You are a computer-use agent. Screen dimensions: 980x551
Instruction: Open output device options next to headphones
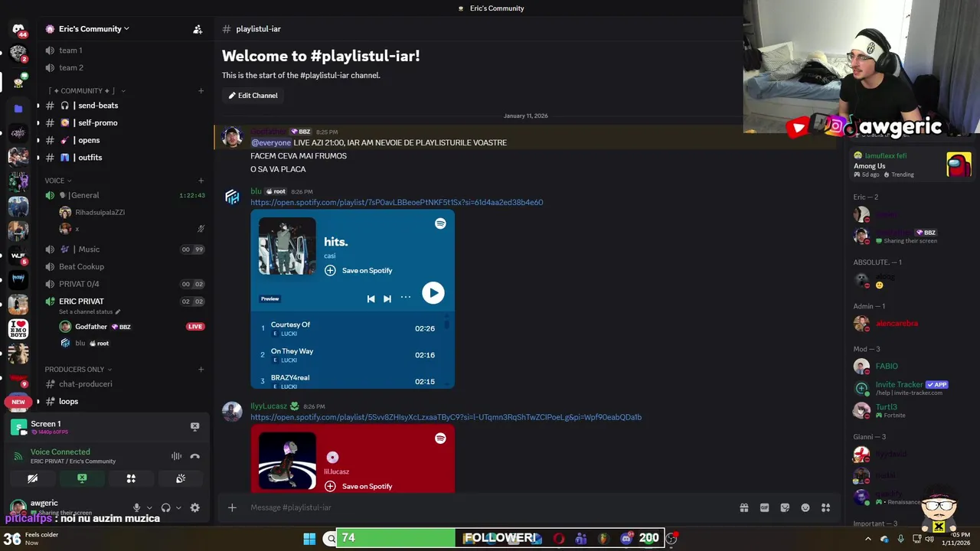[x=178, y=507]
